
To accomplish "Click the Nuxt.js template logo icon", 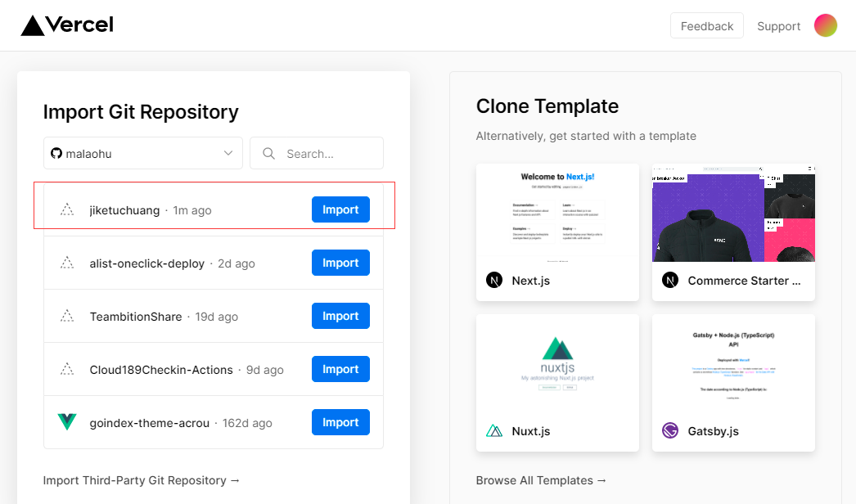I will [x=494, y=431].
